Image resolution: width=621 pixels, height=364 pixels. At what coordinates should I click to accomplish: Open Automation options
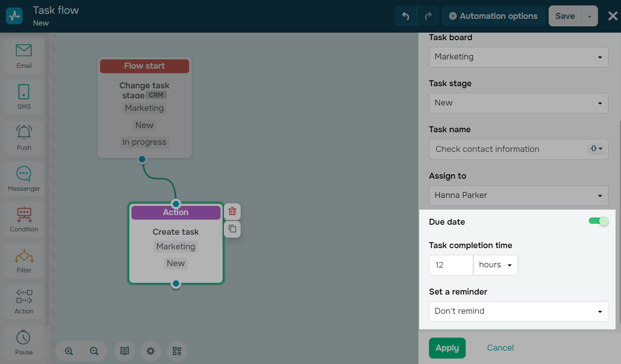pyautogui.click(x=493, y=16)
